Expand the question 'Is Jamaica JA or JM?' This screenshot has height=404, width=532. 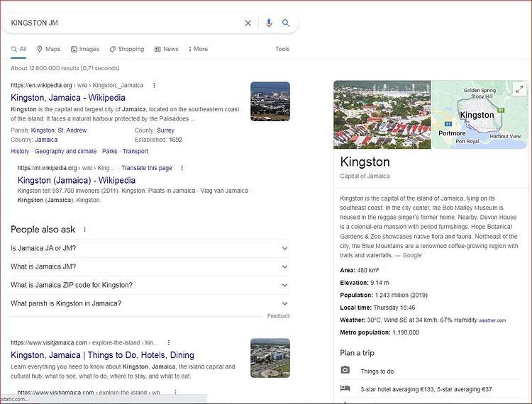point(150,249)
